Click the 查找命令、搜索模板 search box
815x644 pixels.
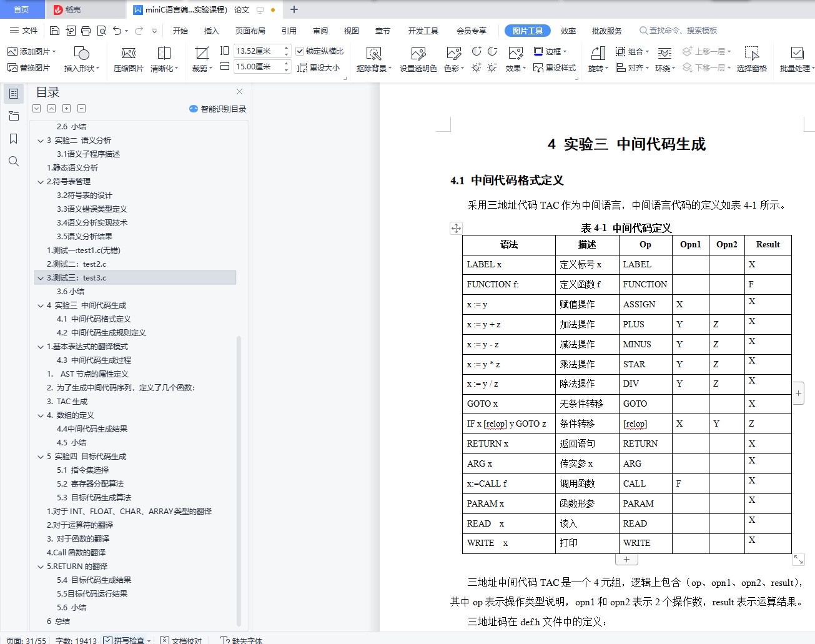[678, 31]
